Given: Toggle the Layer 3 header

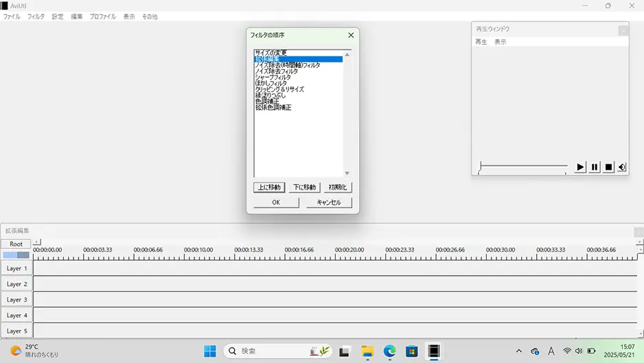Looking at the screenshot, I should (x=16, y=299).
